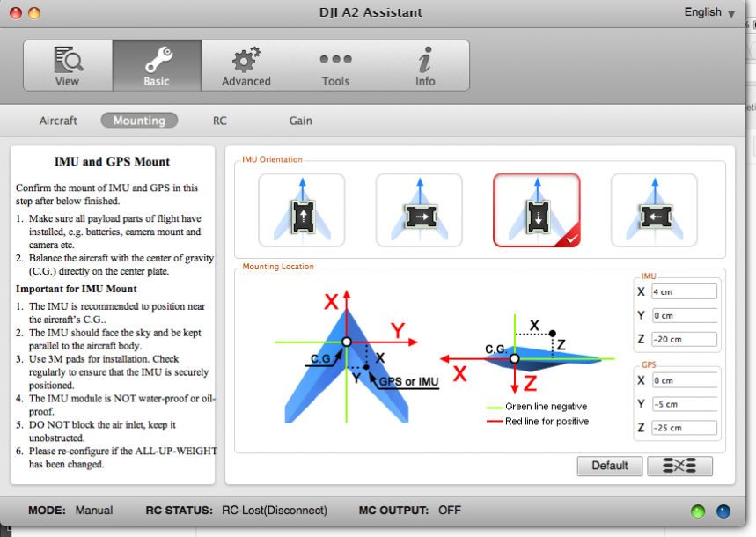Image resolution: width=756 pixels, height=537 pixels.
Task: Click the channel mapping icon button beside Default
Action: pos(679,466)
